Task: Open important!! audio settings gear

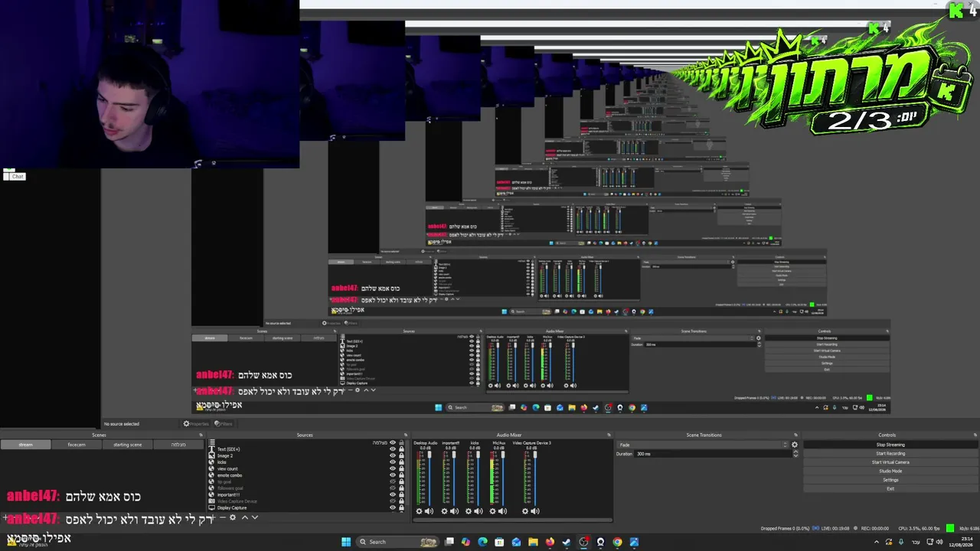Action: (444, 511)
